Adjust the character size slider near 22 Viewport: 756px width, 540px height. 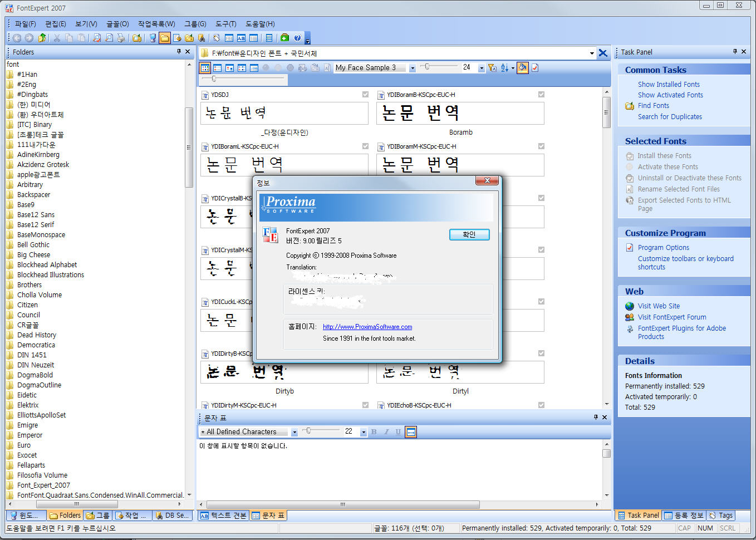(x=308, y=431)
